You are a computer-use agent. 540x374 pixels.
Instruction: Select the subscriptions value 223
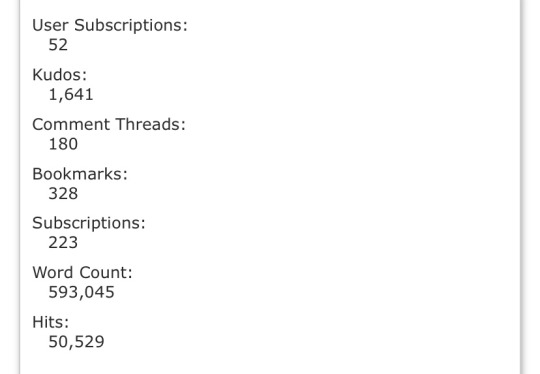63,243
